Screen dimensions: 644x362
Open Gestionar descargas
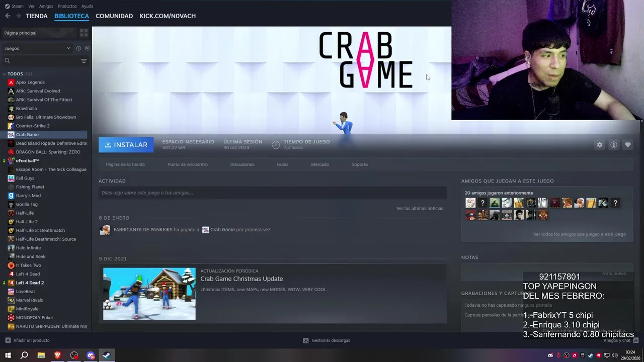[326, 340]
